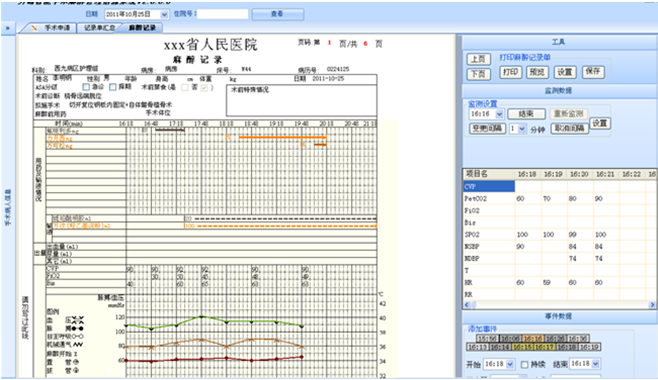Click the 住院号 input field

pos(222,14)
